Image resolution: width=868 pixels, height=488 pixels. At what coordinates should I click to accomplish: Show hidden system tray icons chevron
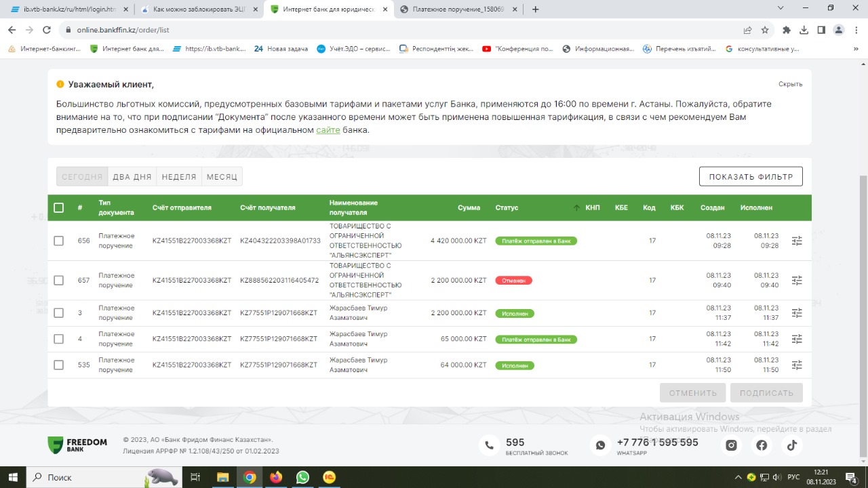coord(738,477)
